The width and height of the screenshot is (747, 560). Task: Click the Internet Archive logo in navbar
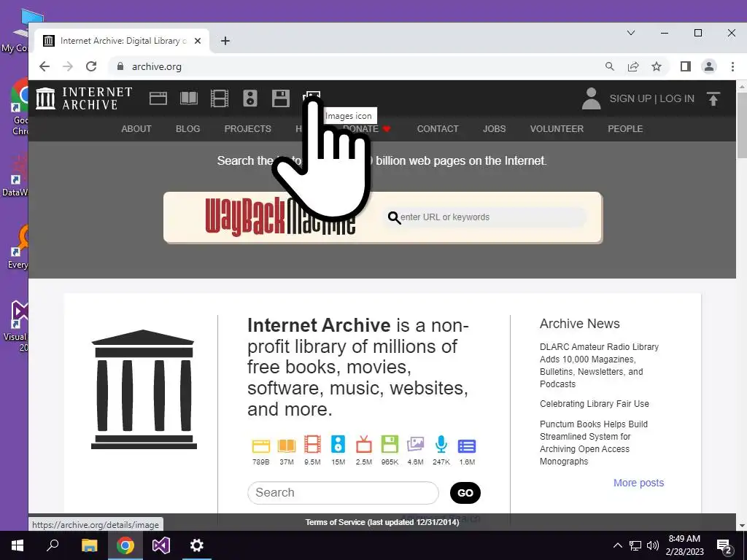[x=84, y=98]
